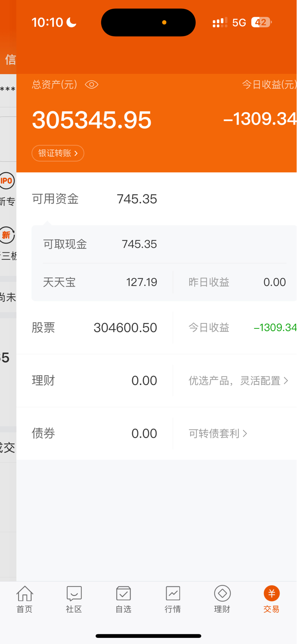
Task: Open the 社区 community icon
Action: pos(74,599)
